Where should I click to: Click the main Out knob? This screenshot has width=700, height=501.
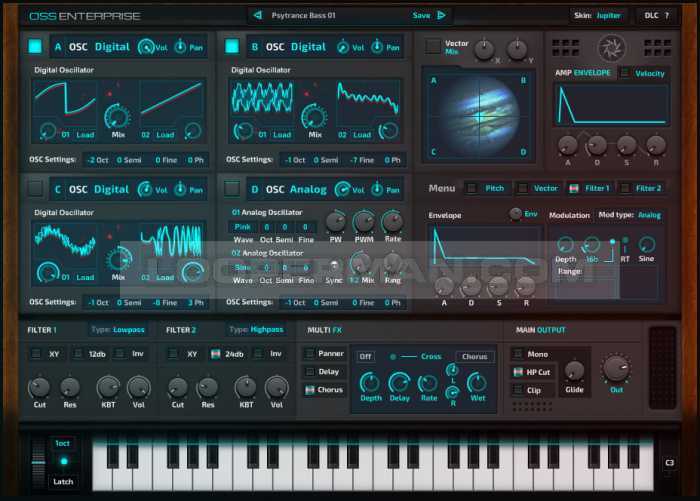(616, 371)
